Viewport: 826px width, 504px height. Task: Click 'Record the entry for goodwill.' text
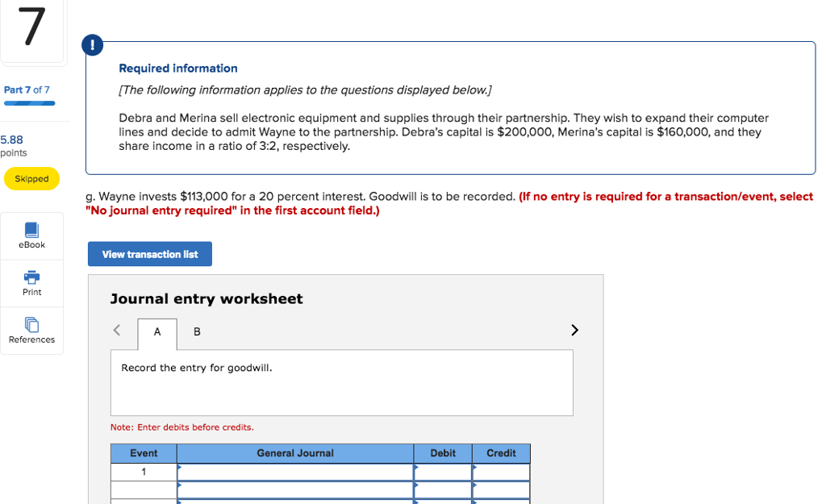[x=197, y=369]
